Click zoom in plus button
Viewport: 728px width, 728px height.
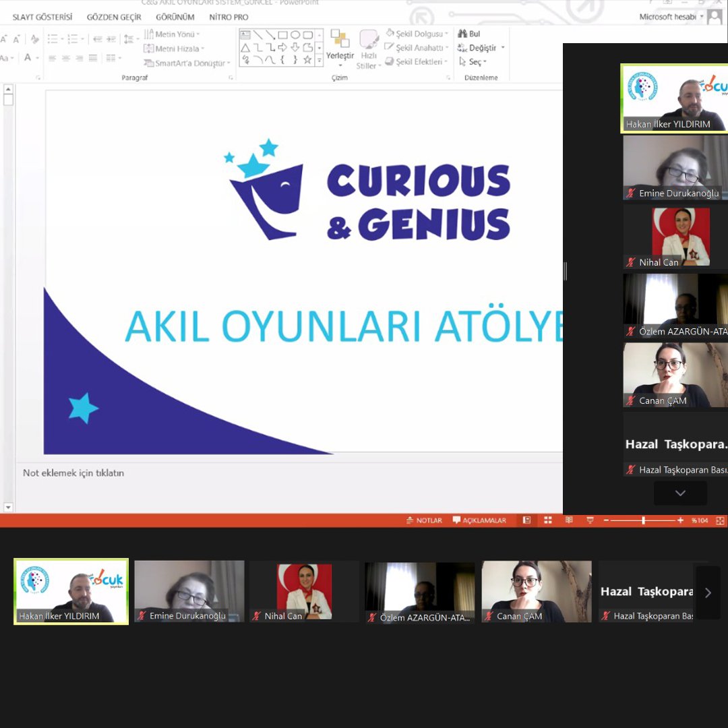[680, 520]
